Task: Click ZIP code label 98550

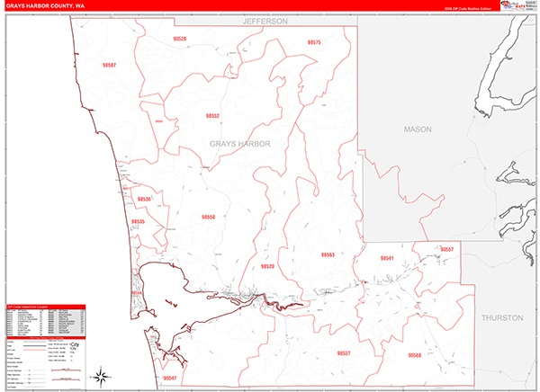Action: pos(209,217)
